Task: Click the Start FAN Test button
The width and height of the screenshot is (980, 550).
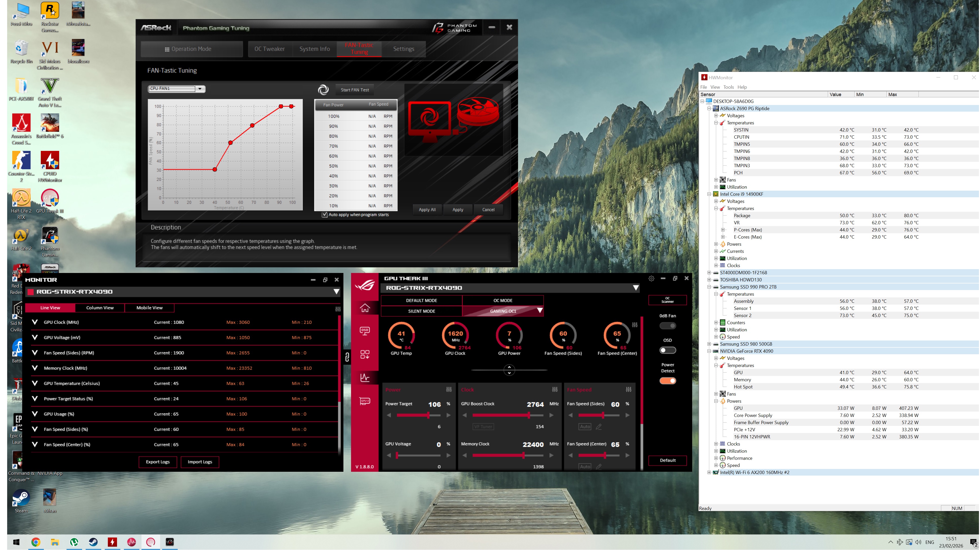Action: [355, 90]
